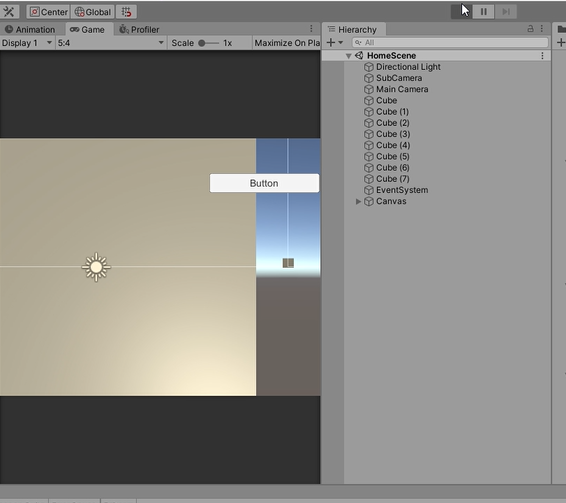
Task: Open the HomeScene options menu
Action: [x=542, y=56]
